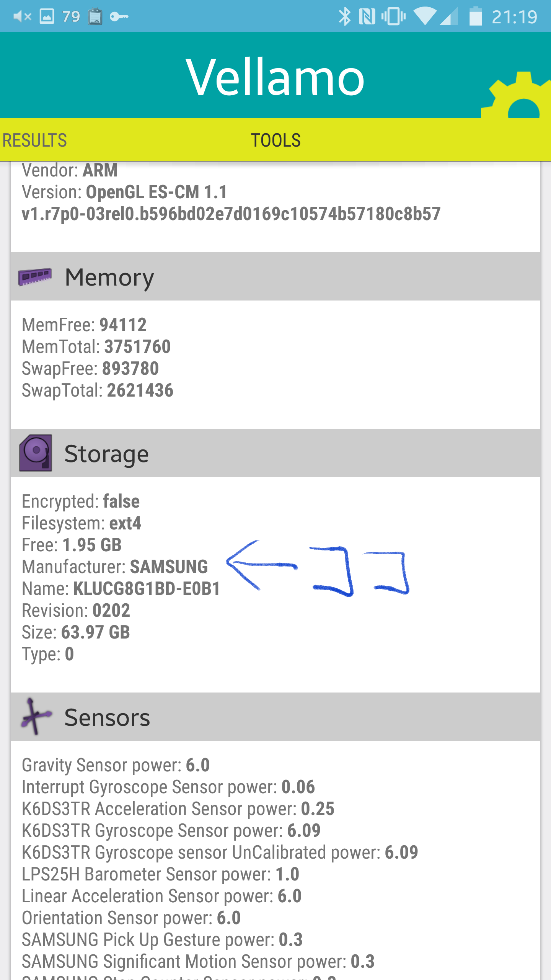
Task: Tap the Memory RAM chip icon
Action: point(35,276)
